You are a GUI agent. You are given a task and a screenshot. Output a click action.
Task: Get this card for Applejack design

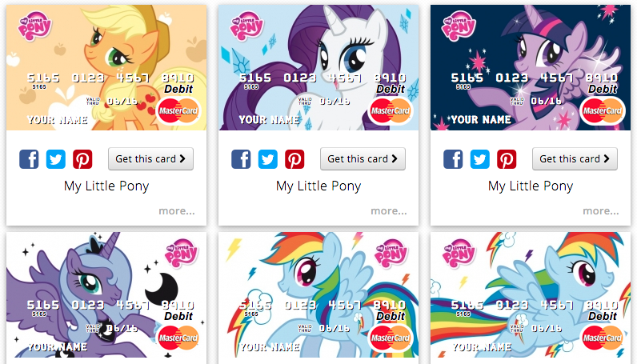coord(150,159)
